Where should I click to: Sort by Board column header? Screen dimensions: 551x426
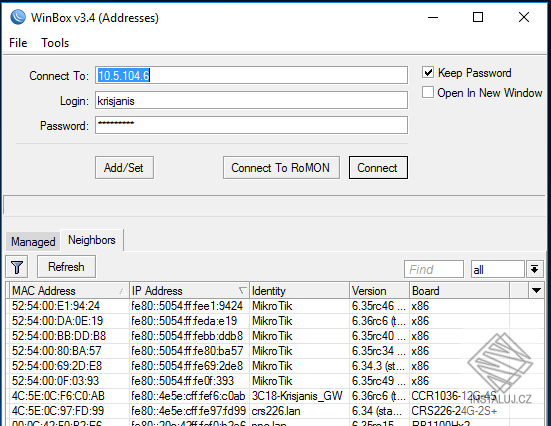459,291
